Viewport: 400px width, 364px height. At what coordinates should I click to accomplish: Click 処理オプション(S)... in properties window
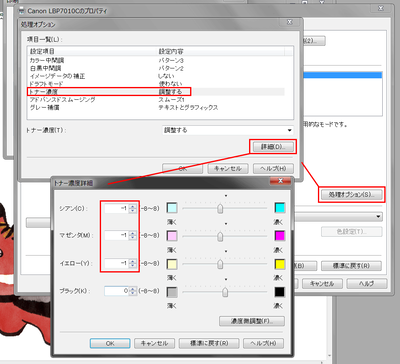pyautogui.click(x=352, y=194)
